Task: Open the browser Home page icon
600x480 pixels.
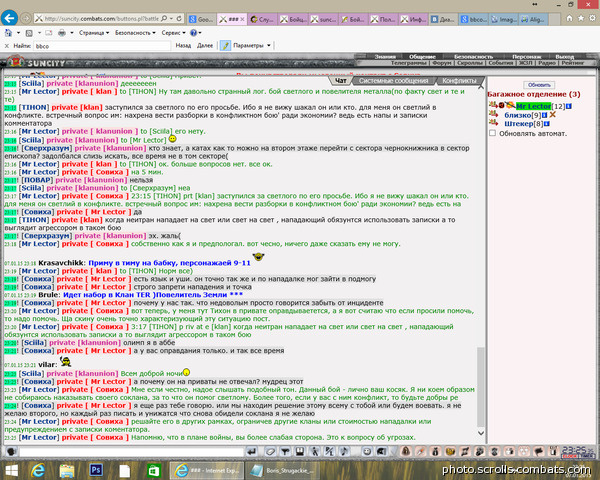Action: [x=569, y=18]
